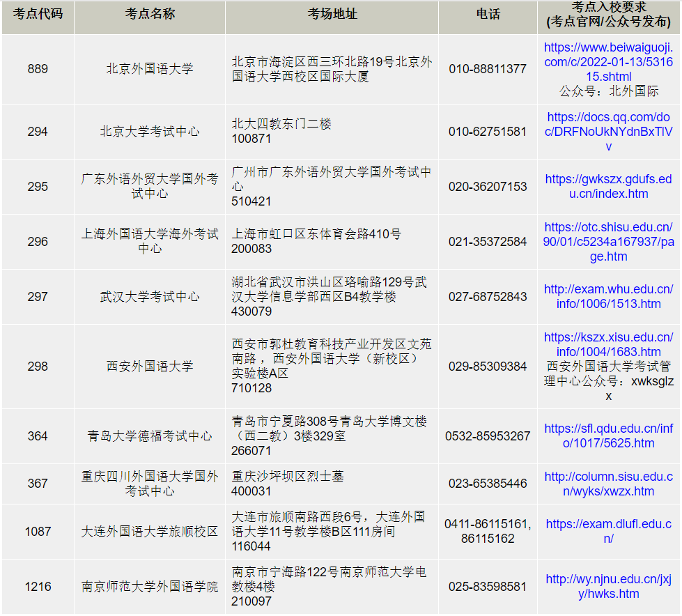The image size is (682, 616).
Task: Select test center code 889
Action: (x=38, y=69)
